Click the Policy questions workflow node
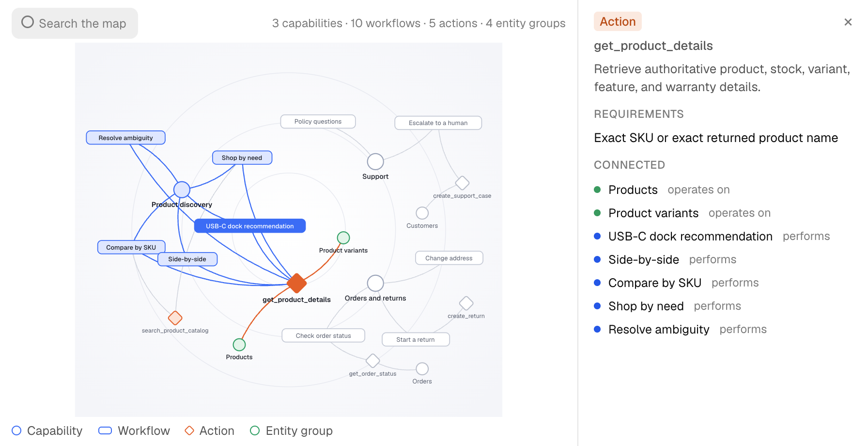This screenshot has height=446, width=868. click(318, 121)
